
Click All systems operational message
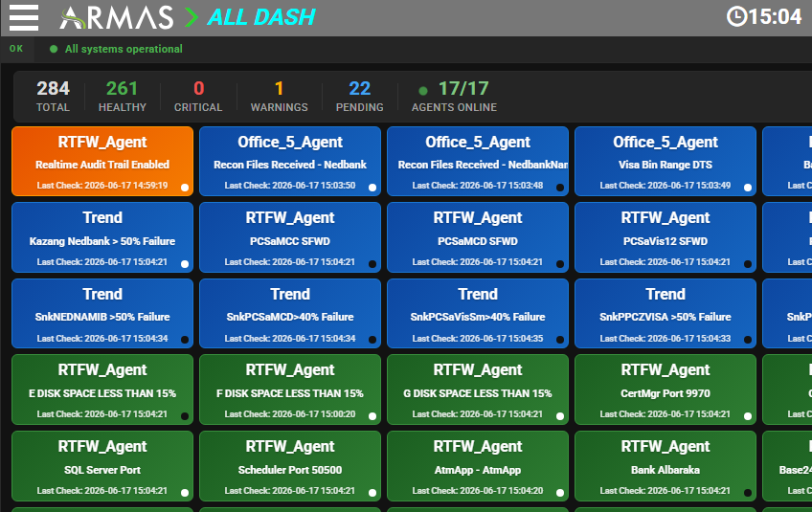pyautogui.click(x=124, y=49)
